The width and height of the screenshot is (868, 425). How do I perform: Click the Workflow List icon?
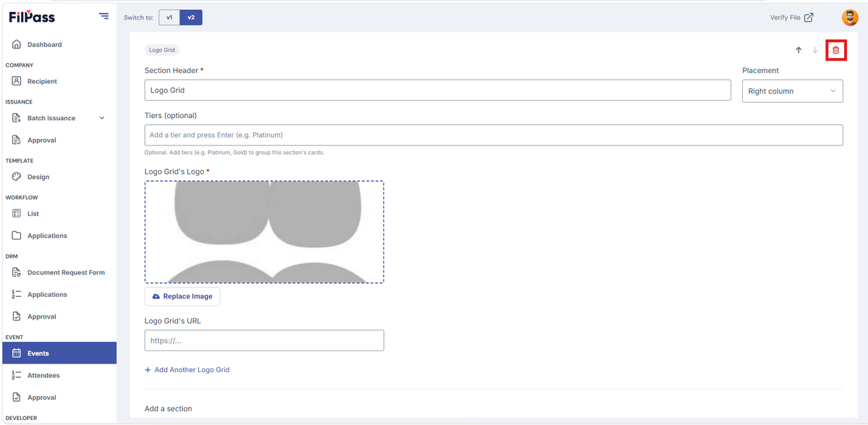tap(17, 214)
